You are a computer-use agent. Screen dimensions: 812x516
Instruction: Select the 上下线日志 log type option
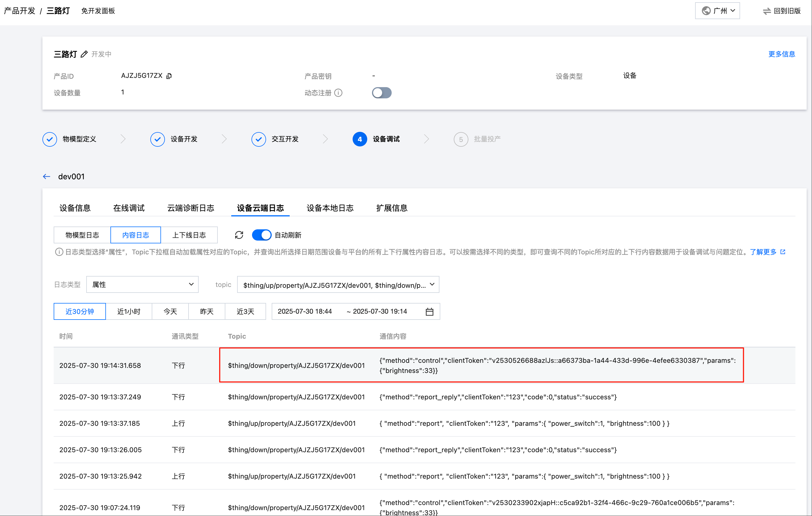[x=189, y=235]
